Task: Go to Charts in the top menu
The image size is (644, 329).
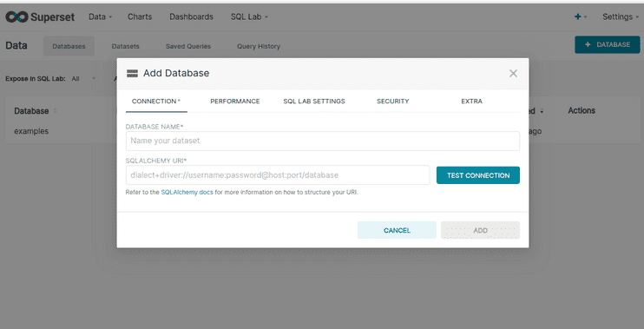Action: [x=140, y=16]
